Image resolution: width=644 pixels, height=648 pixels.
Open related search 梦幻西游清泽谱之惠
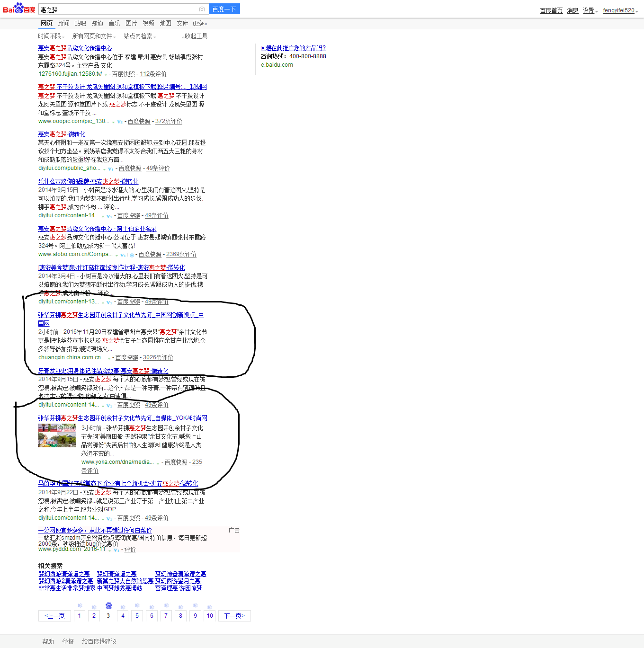(64, 574)
